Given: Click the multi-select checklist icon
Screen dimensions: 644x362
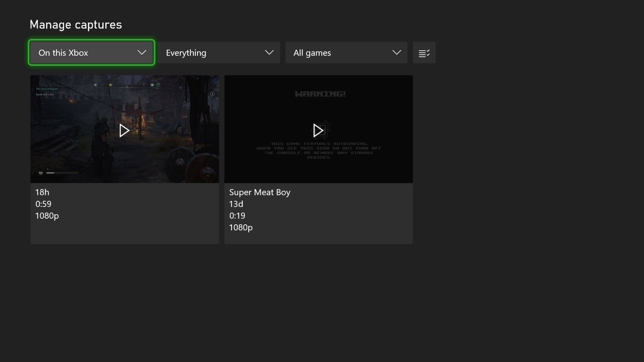Looking at the screenshot, I should pos(424,53).
